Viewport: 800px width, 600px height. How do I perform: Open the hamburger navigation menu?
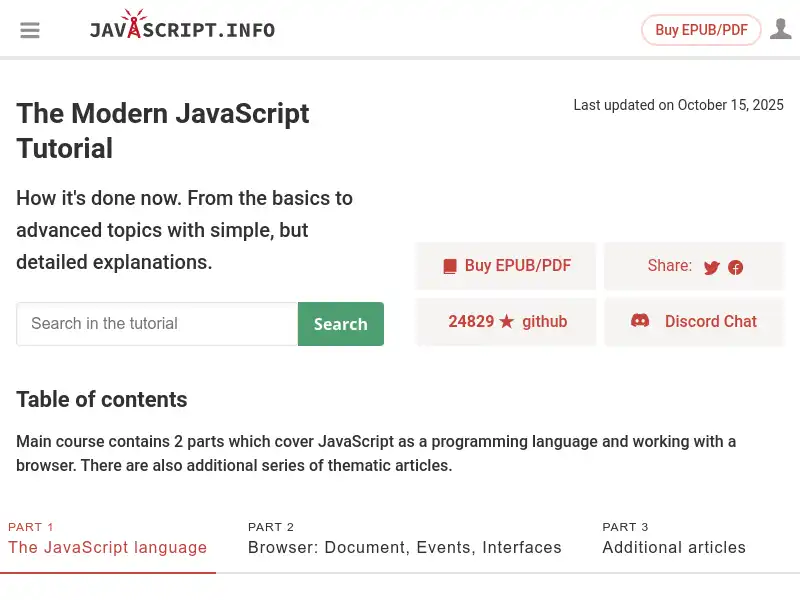(30, 30)
